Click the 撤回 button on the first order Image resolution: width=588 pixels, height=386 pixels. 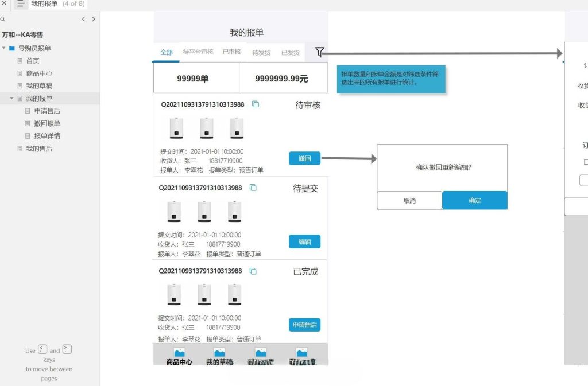(304, 158)
